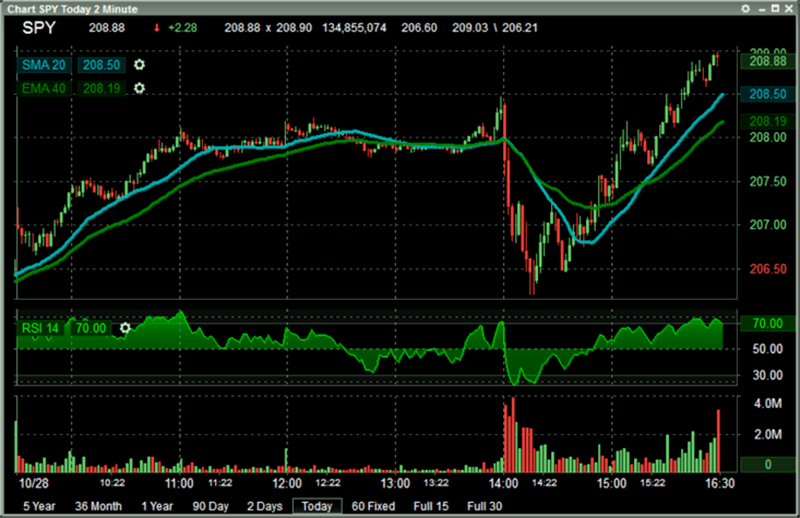Screen dimensions: 800x518
Task: Open SMA 20 indicator settings gear
Action: [x=139, y=65]
